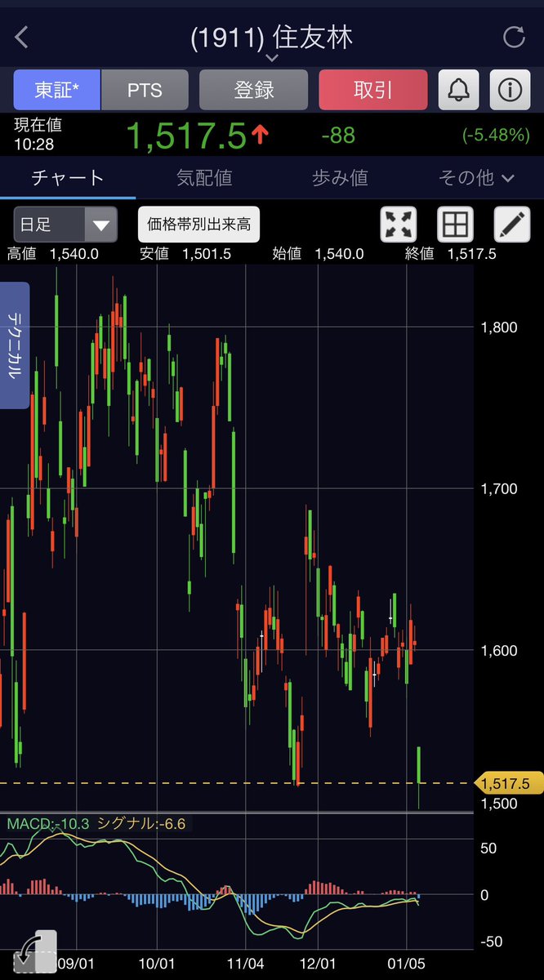The width and height of the screenshot is (544, 980).
Task: Expand chart to full screen
Action: 399,224
